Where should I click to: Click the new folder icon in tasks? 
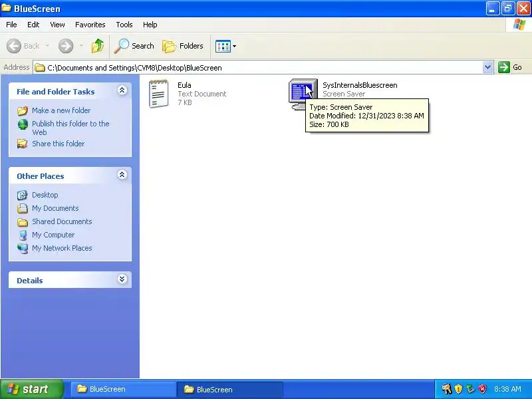(23, 110)
